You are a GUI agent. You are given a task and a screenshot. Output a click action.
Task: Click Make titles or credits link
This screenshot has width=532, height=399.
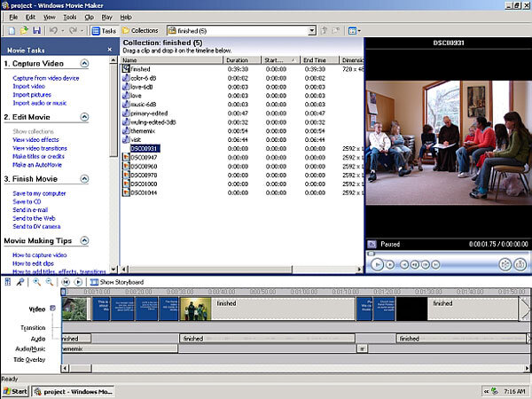click(x=38, y=156)
